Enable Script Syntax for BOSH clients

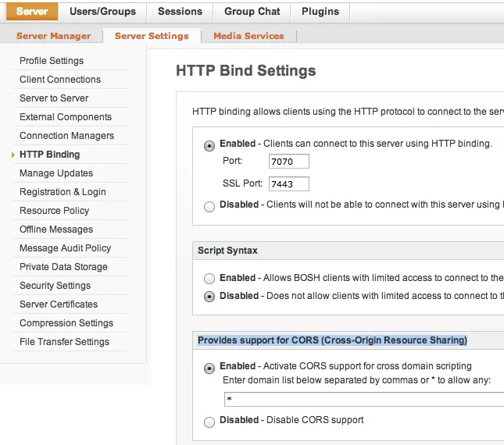point(209,279)
